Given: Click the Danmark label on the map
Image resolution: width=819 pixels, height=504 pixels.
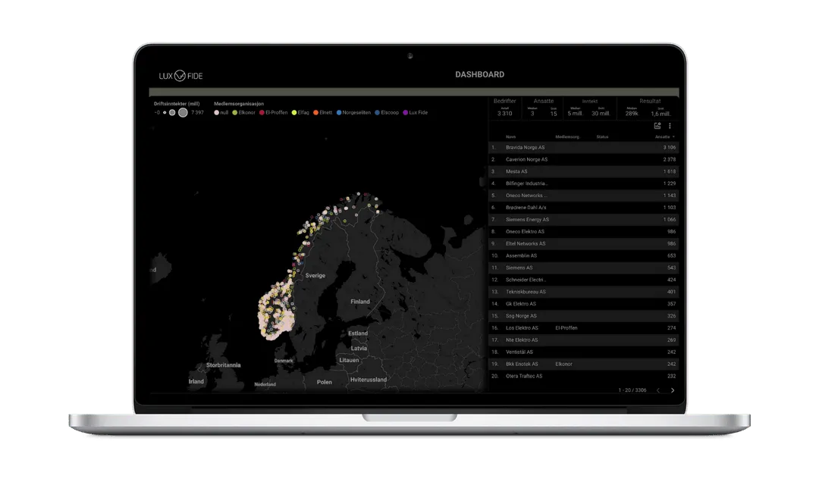Looking at the screenshot, I should [x=284, y=360].
